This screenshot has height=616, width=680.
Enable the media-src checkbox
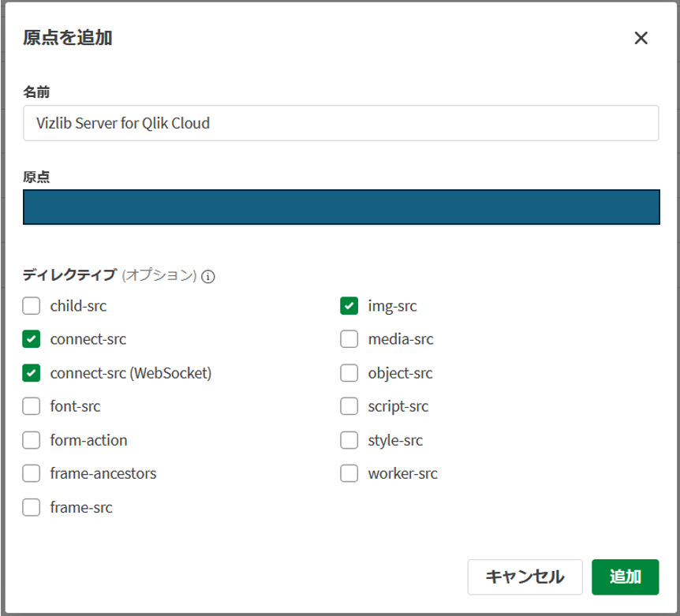pos(349,339)
